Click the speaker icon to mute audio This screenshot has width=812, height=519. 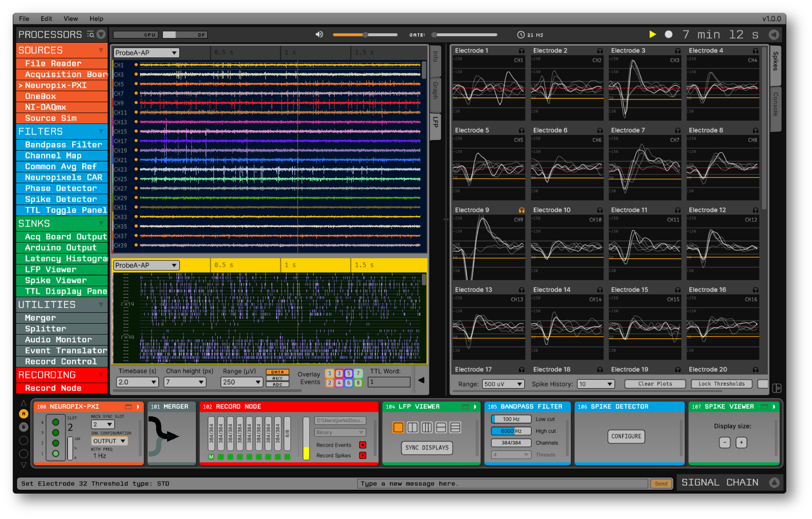[319, 34]
